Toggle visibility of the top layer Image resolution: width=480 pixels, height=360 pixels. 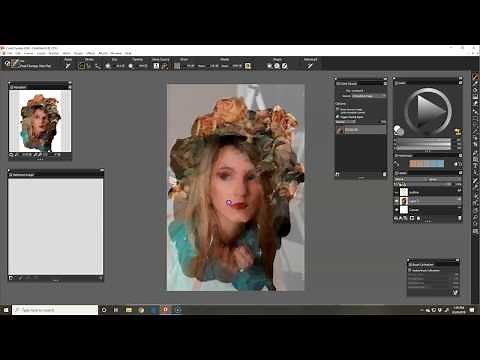click(396, 192)
